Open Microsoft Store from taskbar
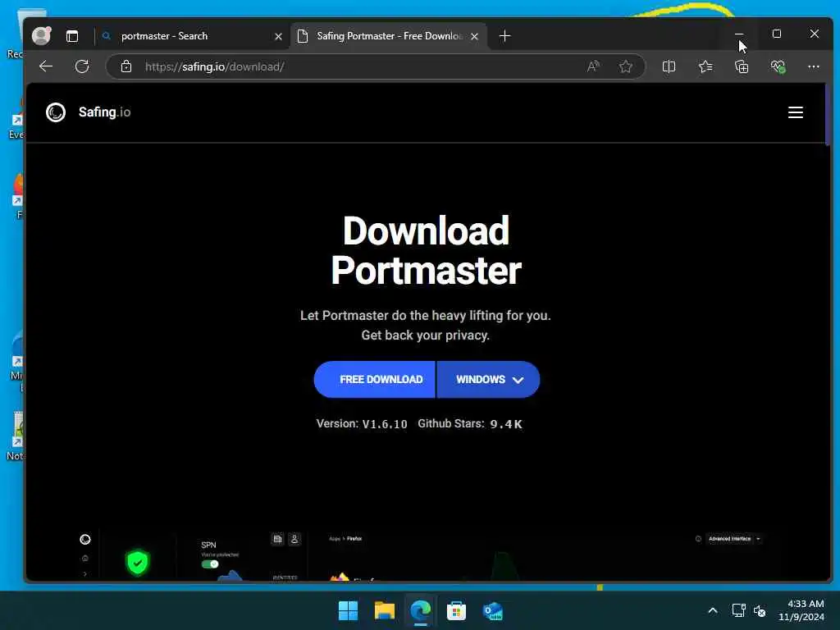The height and width of the screenshot is (630, 840). click(456, 610)
